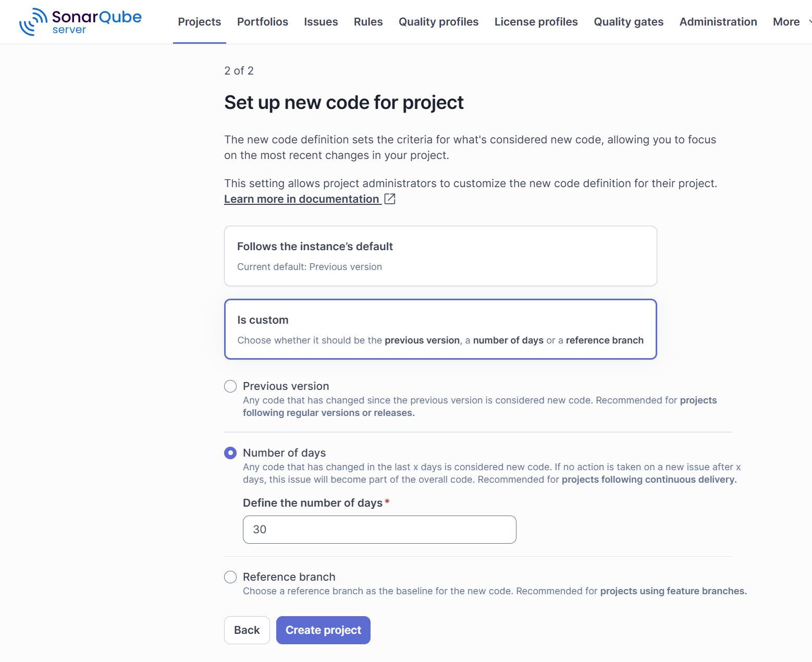Choose the Reference branch radio button
The width and height of the screenshot is (812, 662).
pos(230,577)
